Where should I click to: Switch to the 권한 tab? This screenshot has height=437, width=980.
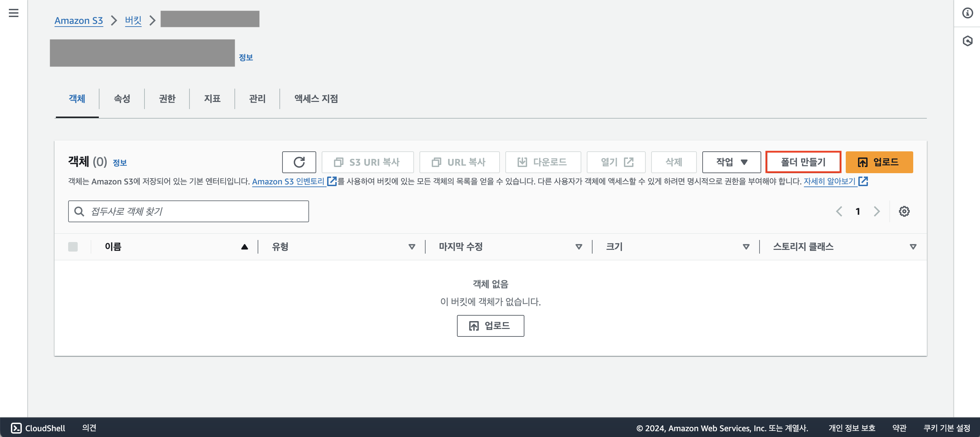[167, 99]
